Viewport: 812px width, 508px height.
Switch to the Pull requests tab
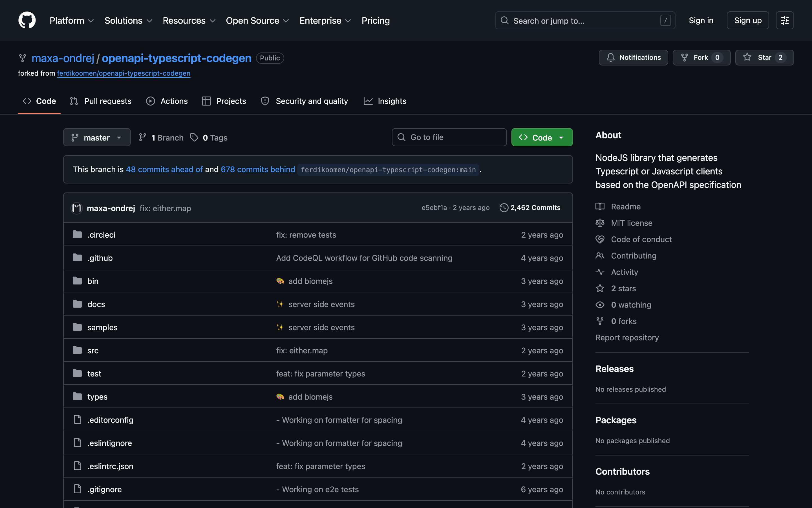click(x=101, y=101)
